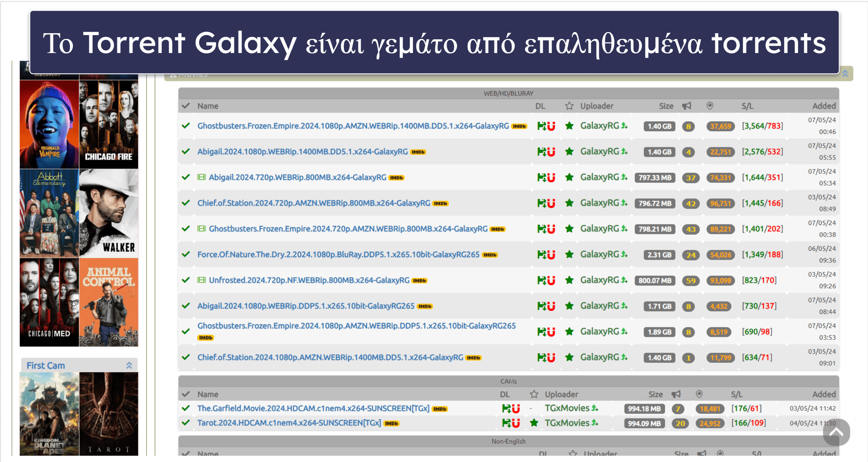This screenshot has width=868, height=462.
Task: Click magnet icon for Unfrosted.2024.720p row
Action: [551, 280]
